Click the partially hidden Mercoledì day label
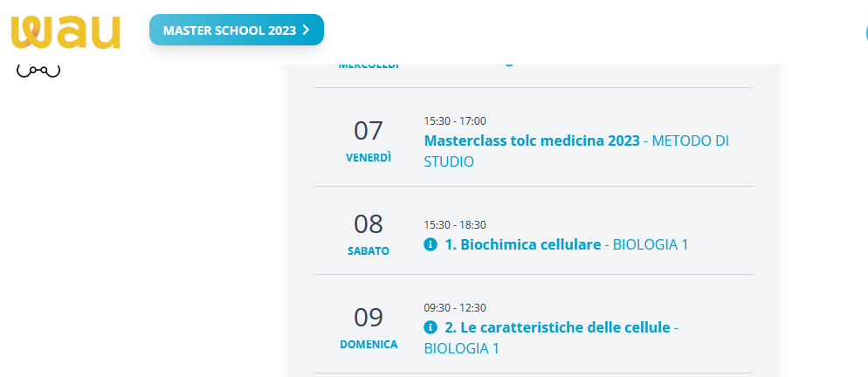868x377 pixels. (x=368, y=66)
